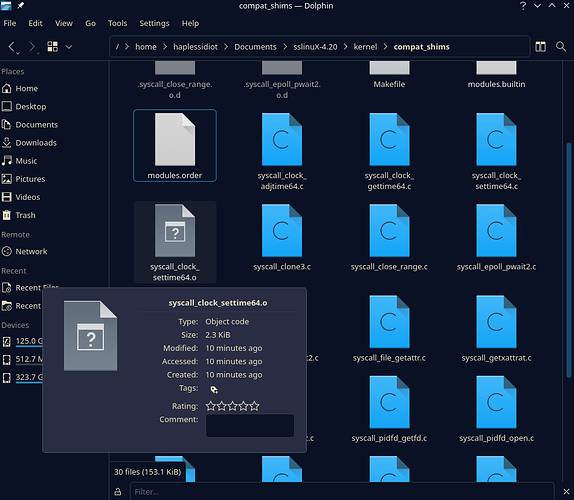574x500 pixels.
Task: Navigate to kernel breadcrumb
Action: (x=365, y=47)
